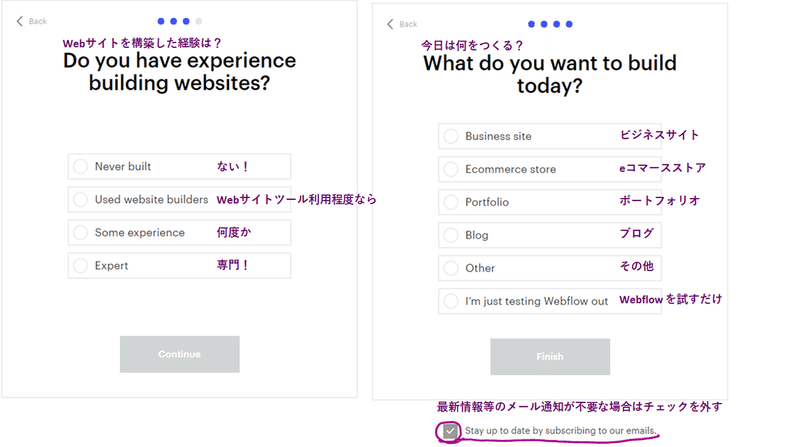Image resolution: width=800 pixels, height=447 pixels.
Task: Choose Used website builders option
Action: 81,199
